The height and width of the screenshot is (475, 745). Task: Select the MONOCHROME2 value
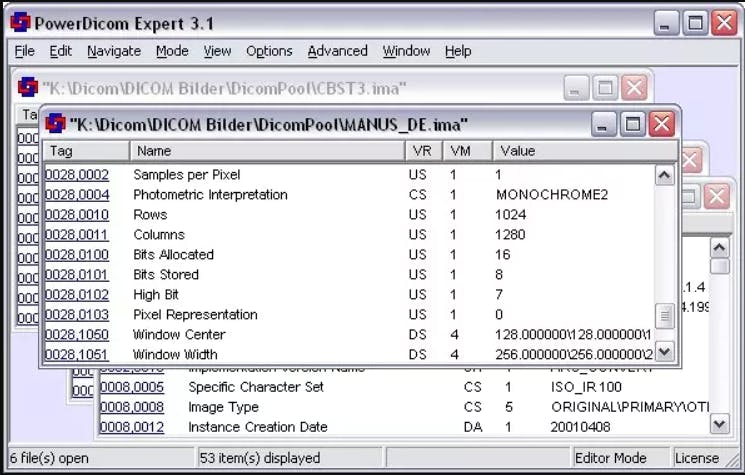pyautogui.click(x=552, y=195)
